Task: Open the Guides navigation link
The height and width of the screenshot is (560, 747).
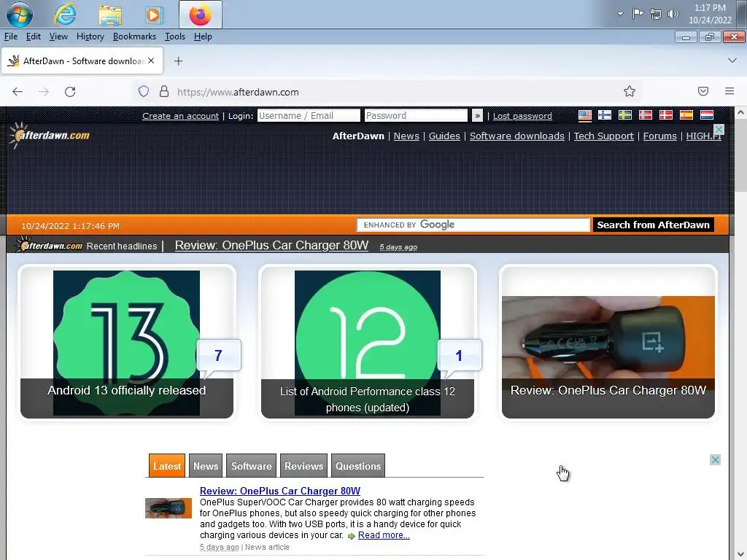Action: coord(444,136)
